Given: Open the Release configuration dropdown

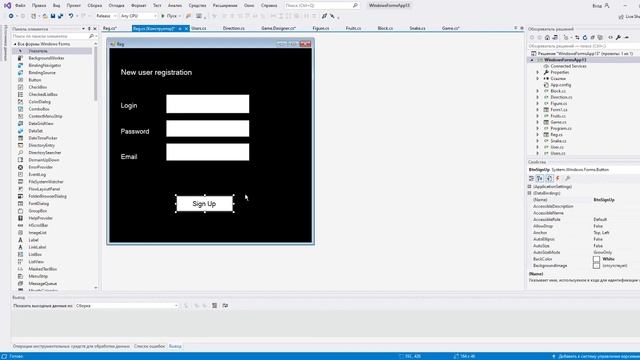Looking at the screenshot, I should 106,16.
